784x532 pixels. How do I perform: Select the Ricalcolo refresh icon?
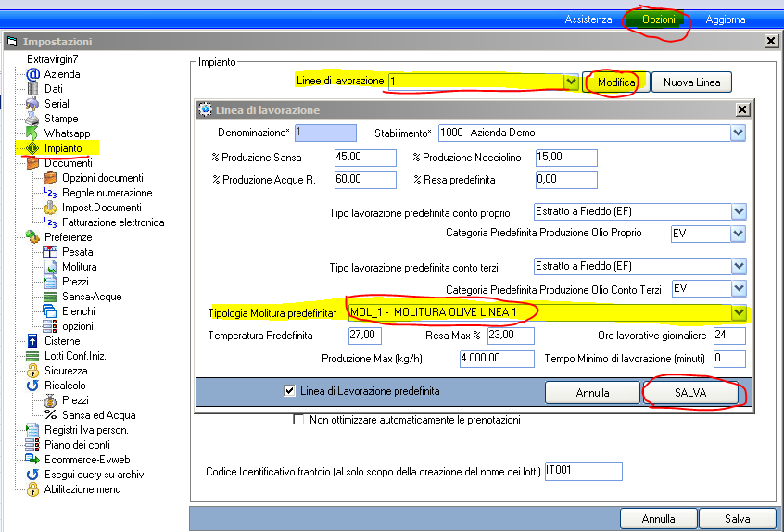[32, 386]
